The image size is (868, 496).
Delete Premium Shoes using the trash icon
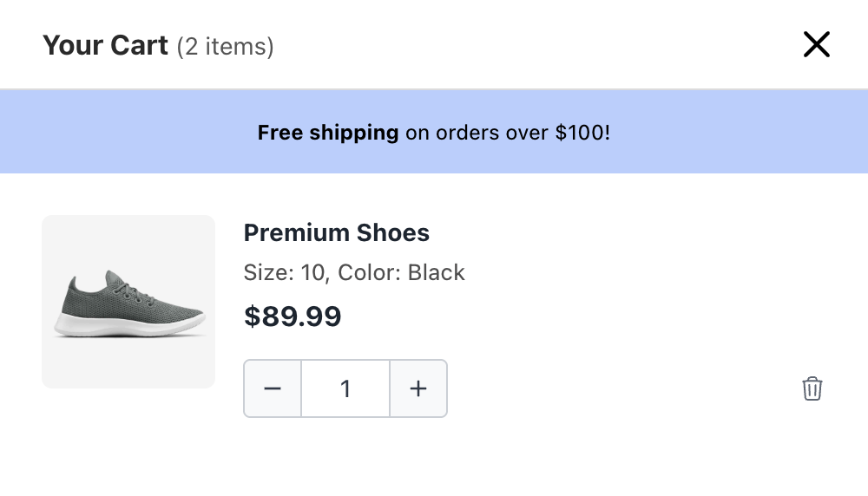812,388
